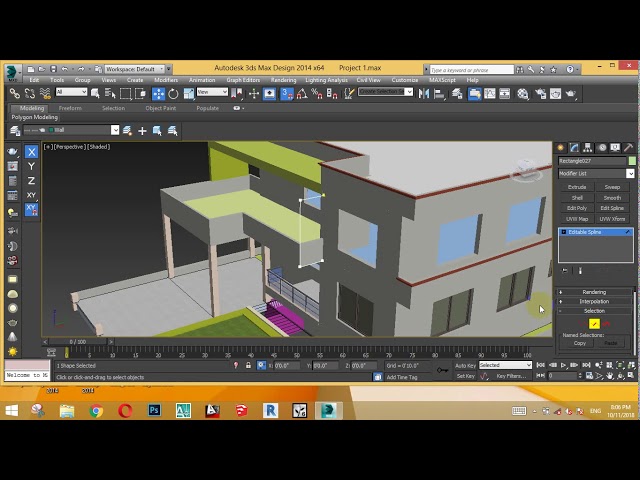Click the Select by Name icon
The width and height of the screenshot is (640, 480).
110,94
